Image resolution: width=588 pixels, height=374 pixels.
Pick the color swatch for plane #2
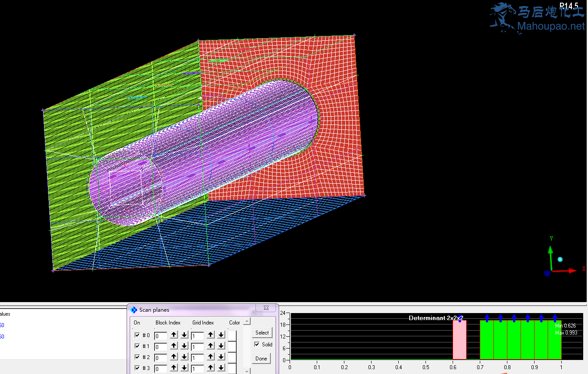[x=232, y=357]
